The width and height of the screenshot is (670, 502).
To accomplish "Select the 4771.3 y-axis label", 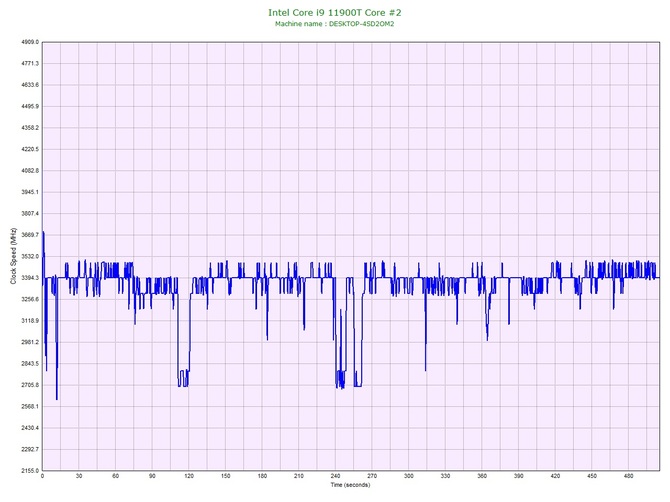I will click(x=30, y=64).
